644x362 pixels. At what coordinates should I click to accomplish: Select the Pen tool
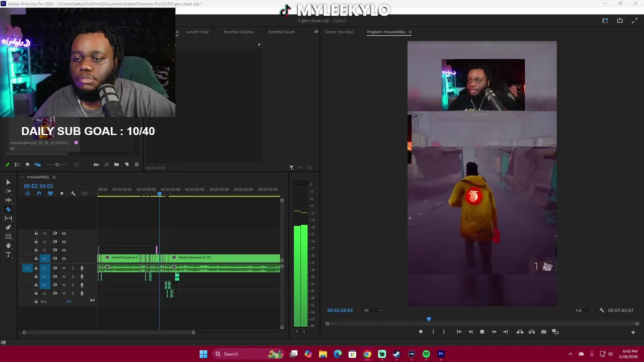click(x=8, y=227)
